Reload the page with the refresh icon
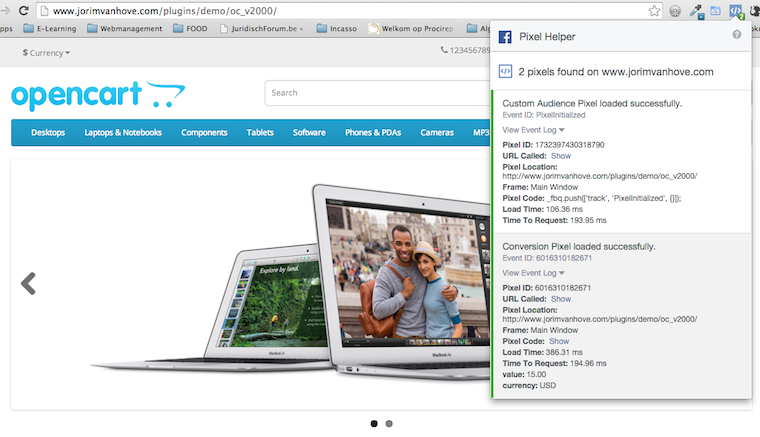The height and width of the screenshot is (437, 760). [23, 10]
